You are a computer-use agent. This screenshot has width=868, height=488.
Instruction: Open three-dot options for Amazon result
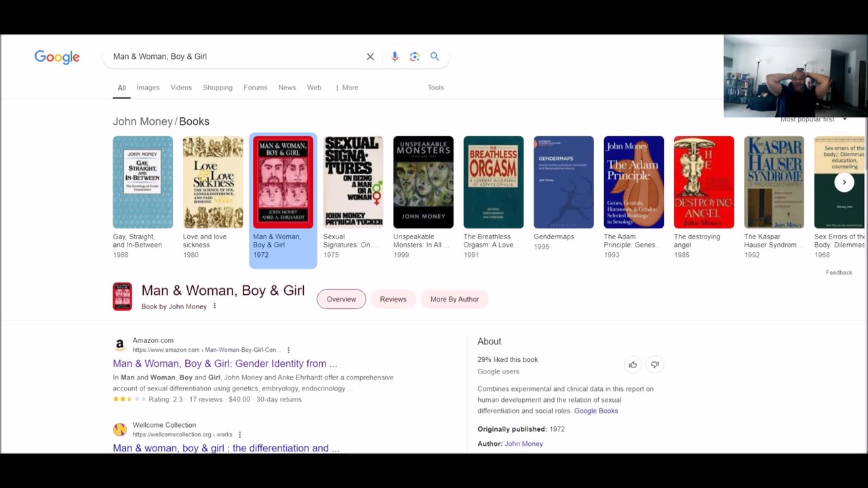(x=288, y=350)
